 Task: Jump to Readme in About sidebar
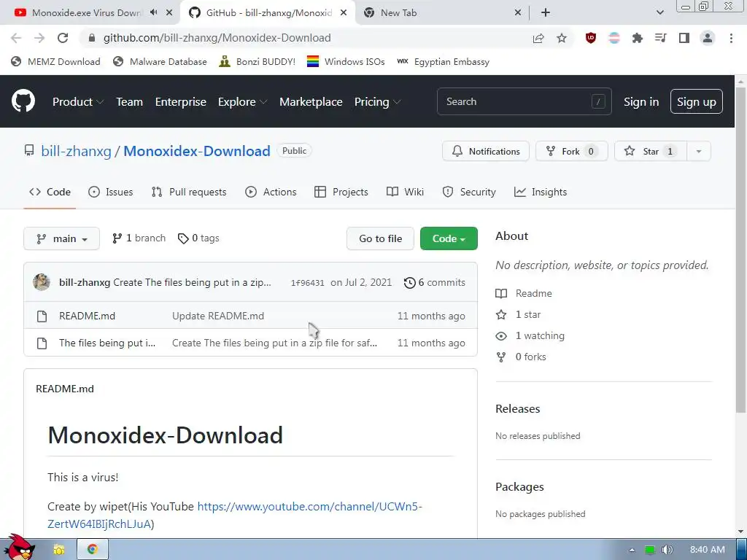pos(524,293)
